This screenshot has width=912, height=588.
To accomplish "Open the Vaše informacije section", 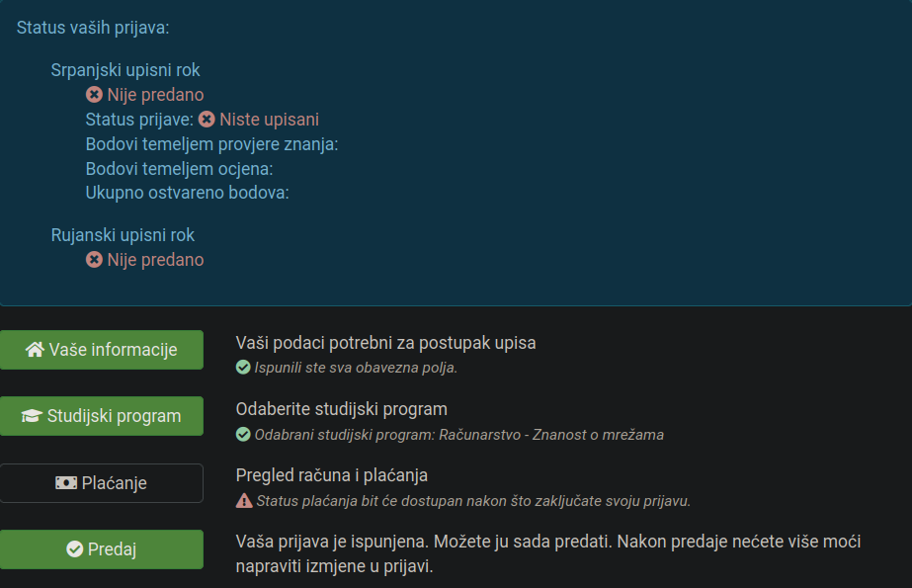I will pyautogui.click(x=102, y=350).
